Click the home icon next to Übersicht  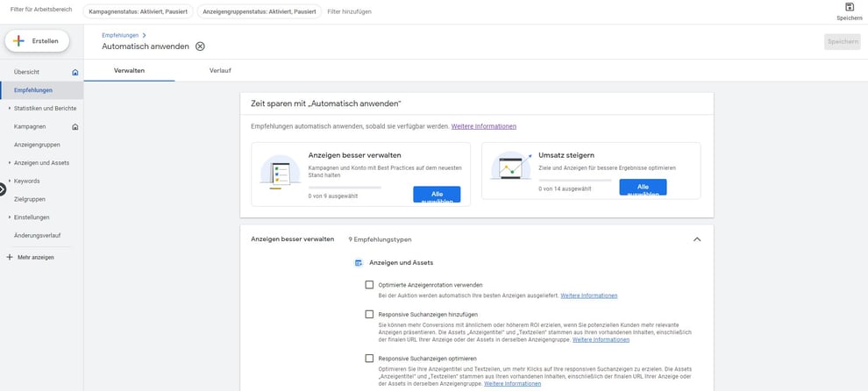[75, 72]
